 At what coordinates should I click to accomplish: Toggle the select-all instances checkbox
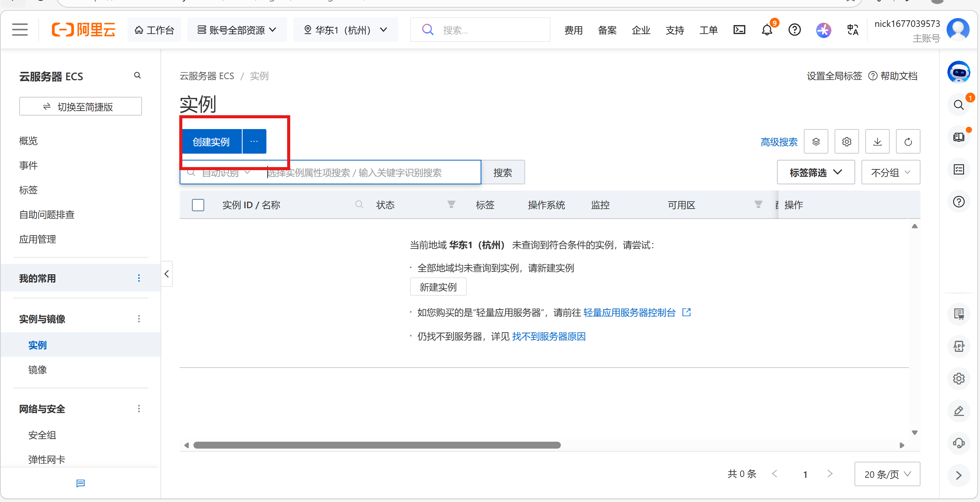click(198, 205)
